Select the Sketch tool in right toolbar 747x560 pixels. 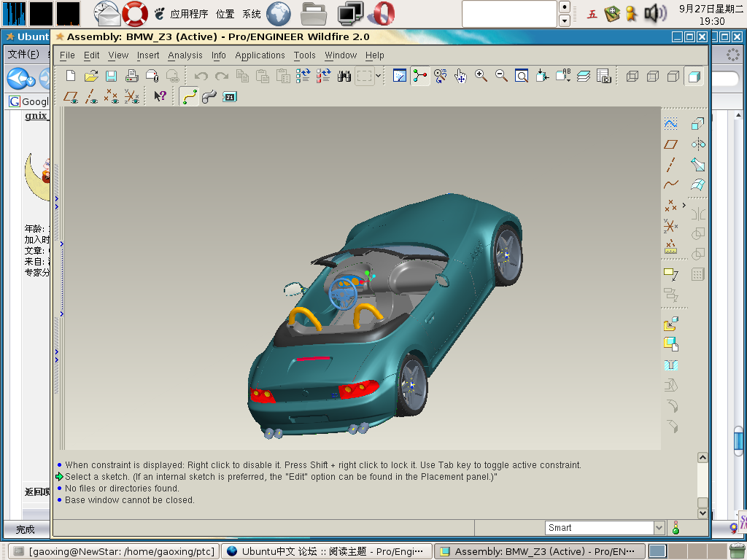(x=671, y=124)
